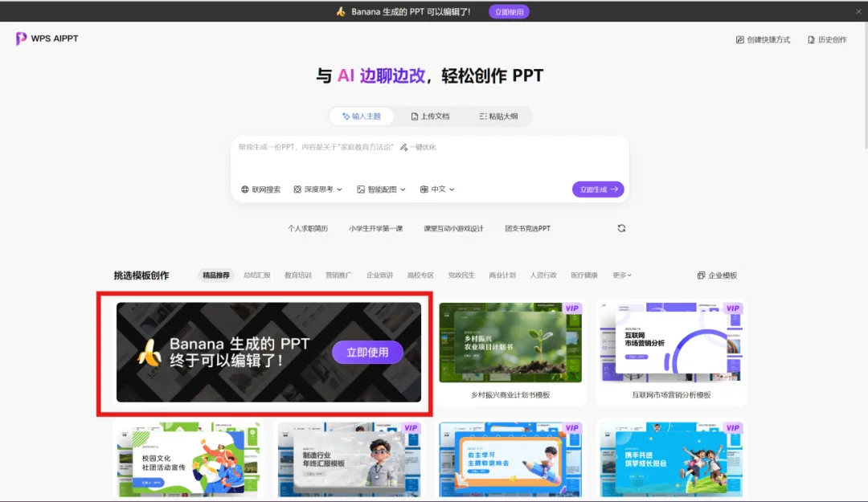Open the 携手并进领攀成长班会 template thumbnail
The image size is (868, 502).
point(671,460)
